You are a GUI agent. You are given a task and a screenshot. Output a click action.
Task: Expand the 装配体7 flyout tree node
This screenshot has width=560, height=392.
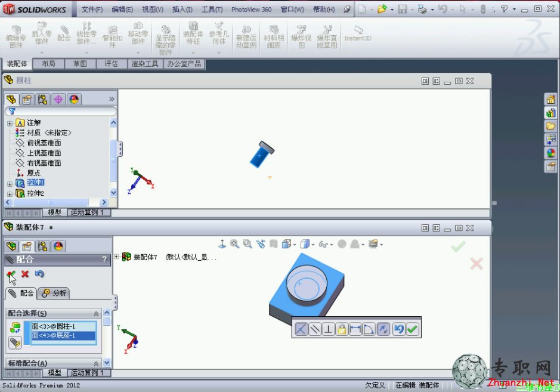click(117, 257)
